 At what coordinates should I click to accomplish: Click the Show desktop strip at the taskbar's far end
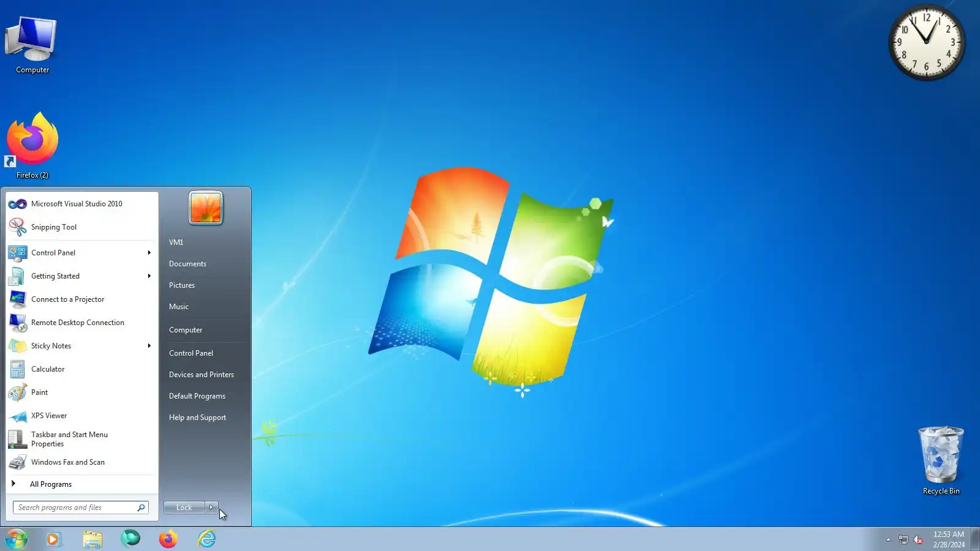tap(975, 539)
